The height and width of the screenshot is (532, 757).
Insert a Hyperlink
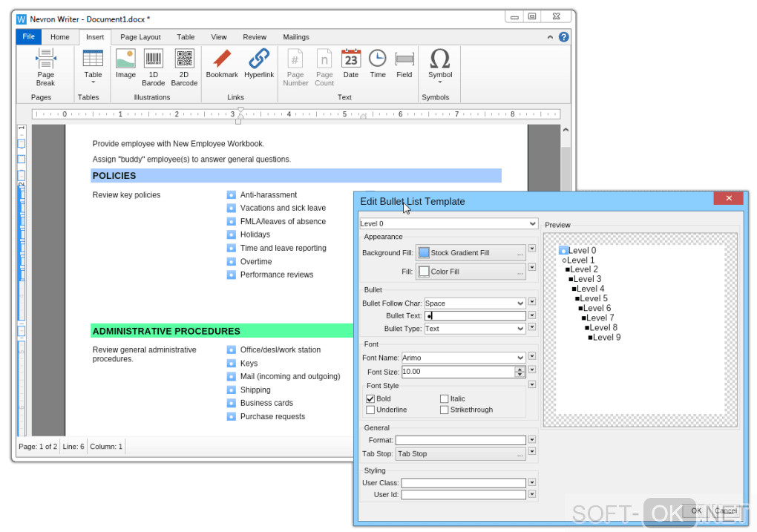tap(259, 63)
